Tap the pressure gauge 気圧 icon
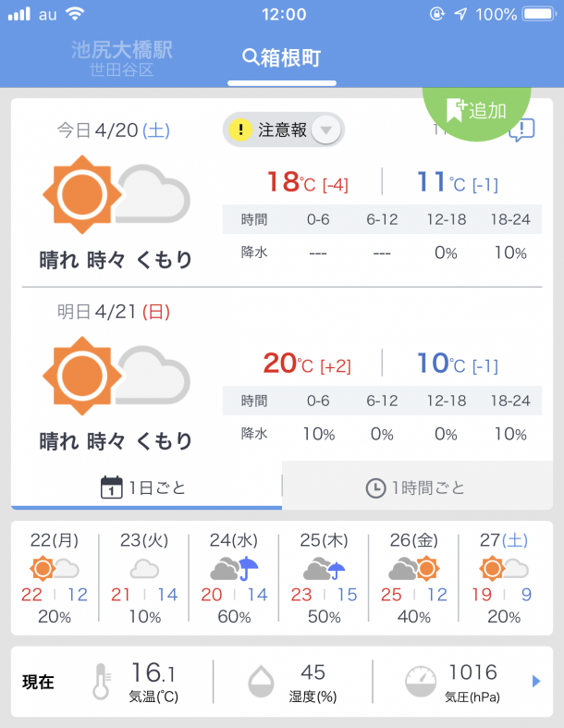564x728 pixels. (421, 681)
